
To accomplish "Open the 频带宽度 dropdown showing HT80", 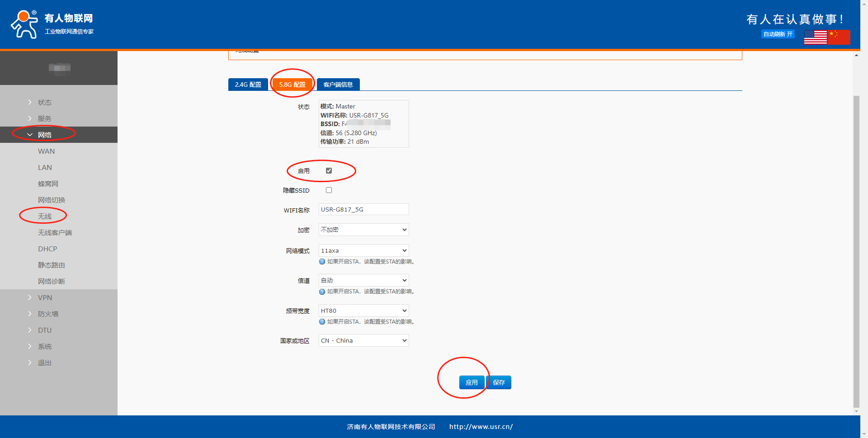I will coord(363,311).
